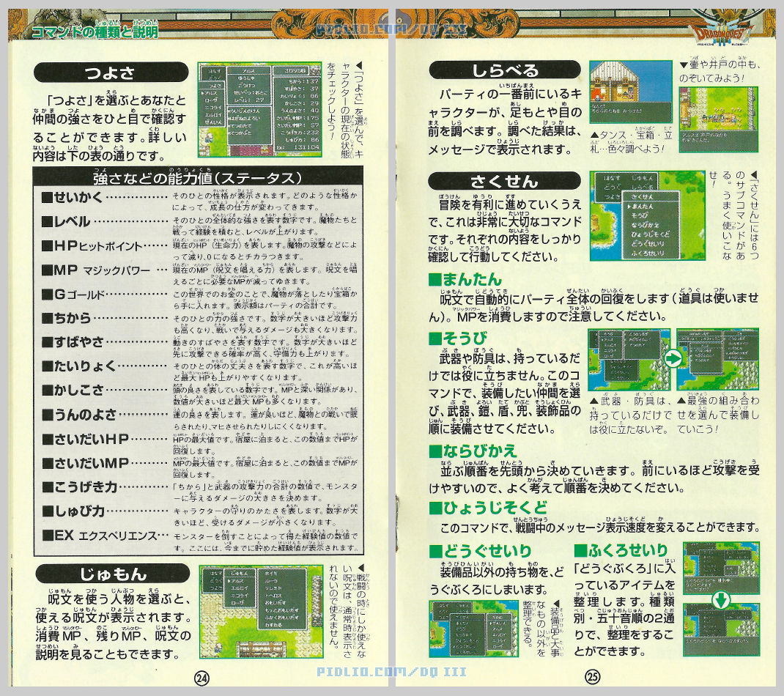Select ローザ in the character list
This screenshot has width=784, height=696.
pyautogui.click(x=211, y=100)
